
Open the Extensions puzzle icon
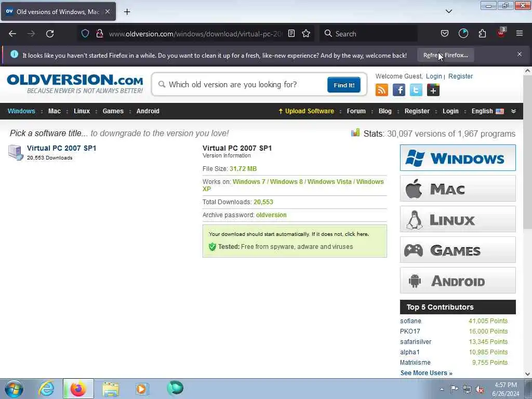pos(482,34)
